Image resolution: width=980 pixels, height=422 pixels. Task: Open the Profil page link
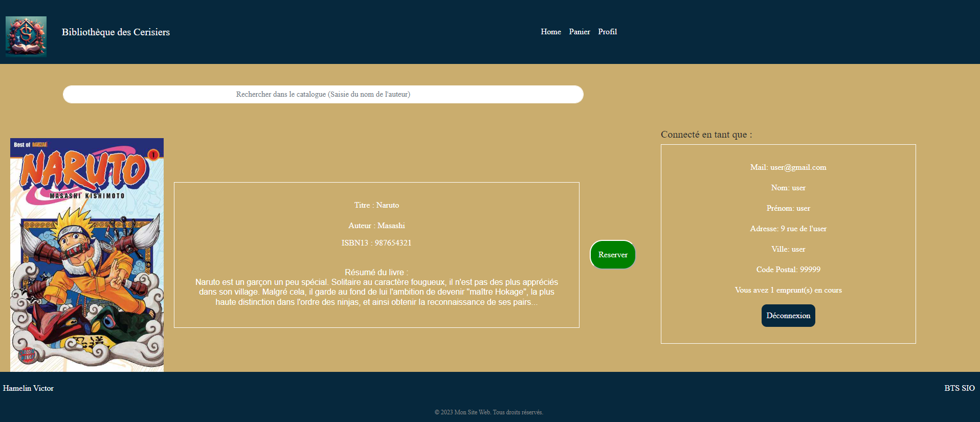tap(607, 32)
